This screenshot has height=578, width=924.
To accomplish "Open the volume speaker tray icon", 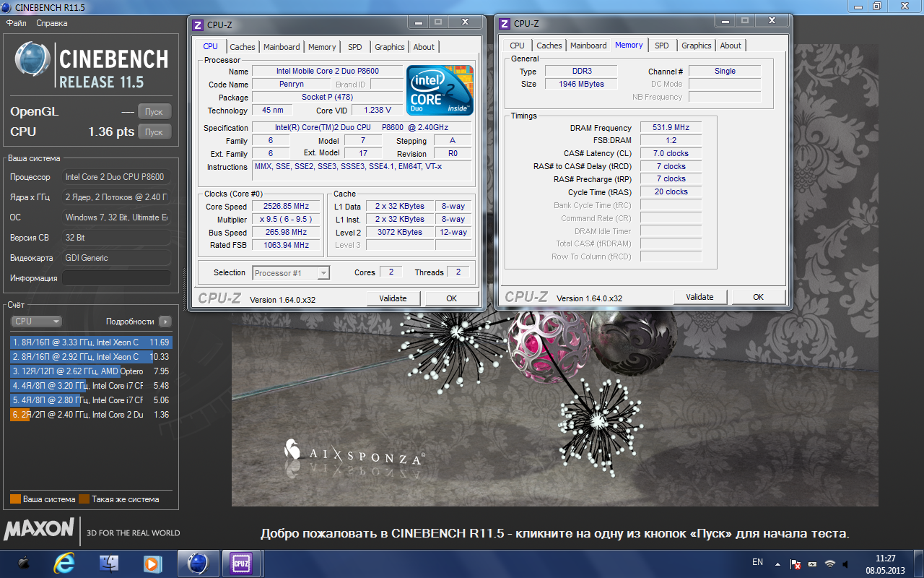I will [847, 564].
